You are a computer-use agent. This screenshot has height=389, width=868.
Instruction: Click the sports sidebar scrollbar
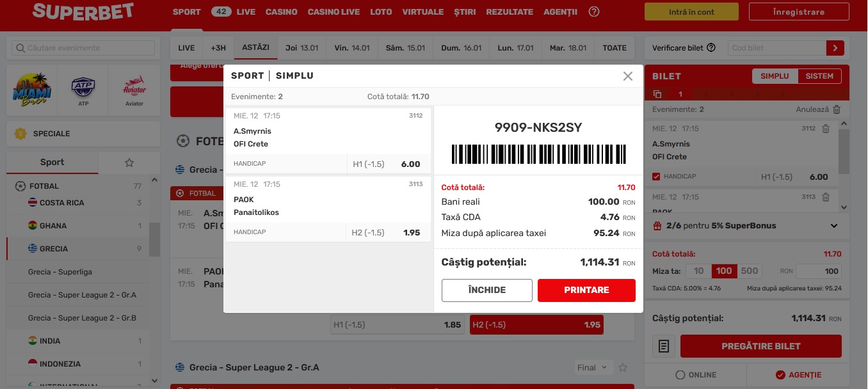154,239
